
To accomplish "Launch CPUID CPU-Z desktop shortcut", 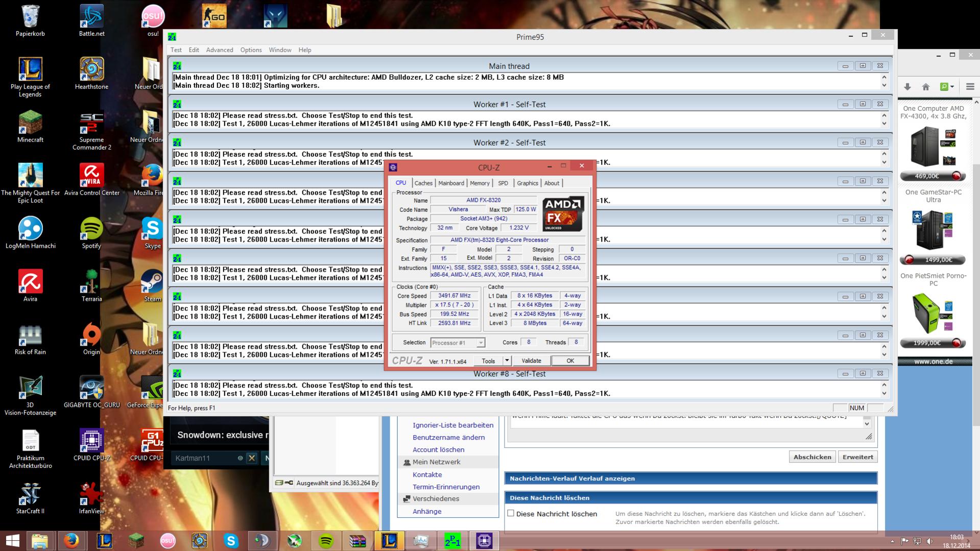I will point(91,445).
